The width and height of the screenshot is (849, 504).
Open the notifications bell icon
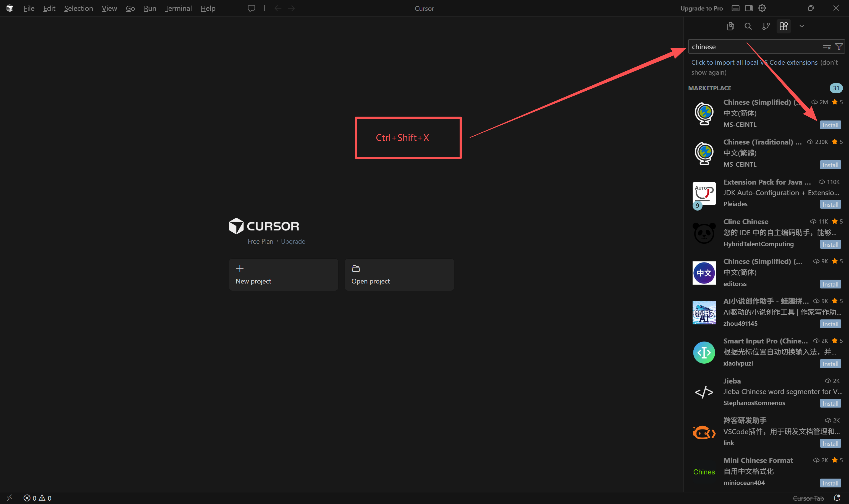(837, 498)
